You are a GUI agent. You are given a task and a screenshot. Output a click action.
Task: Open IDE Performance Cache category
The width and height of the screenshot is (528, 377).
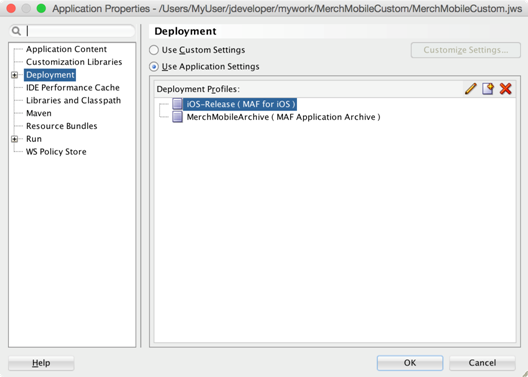pos(73,88)
